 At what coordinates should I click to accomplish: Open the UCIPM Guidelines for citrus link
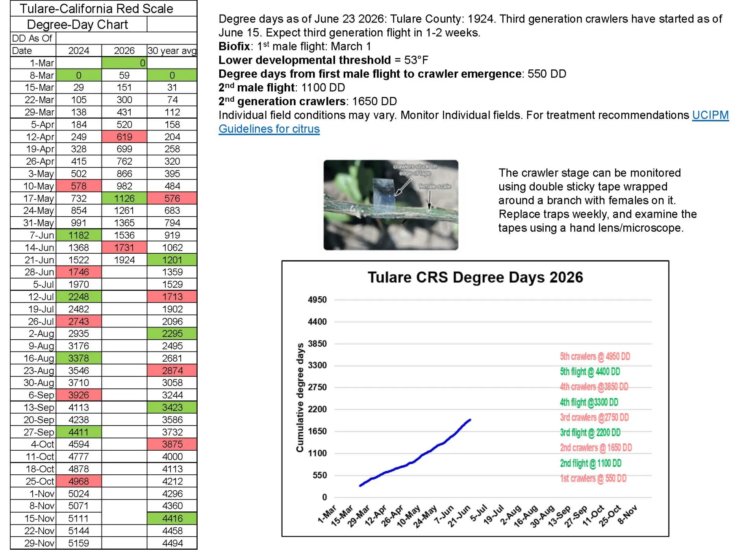[x=474, y=122]
